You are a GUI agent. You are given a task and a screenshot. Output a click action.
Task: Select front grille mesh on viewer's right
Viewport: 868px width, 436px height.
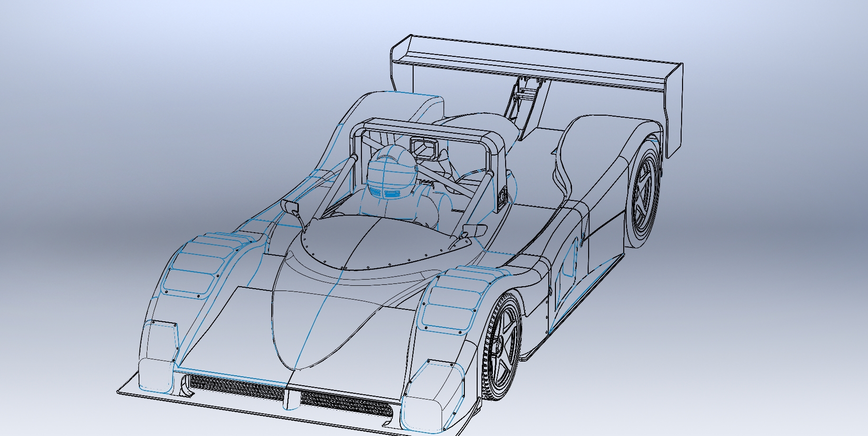pyautogui.click(x=346, y=403)
